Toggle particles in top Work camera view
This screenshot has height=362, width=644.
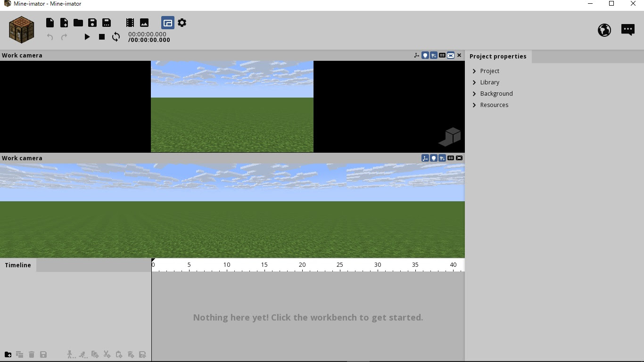tap(434, 55)
